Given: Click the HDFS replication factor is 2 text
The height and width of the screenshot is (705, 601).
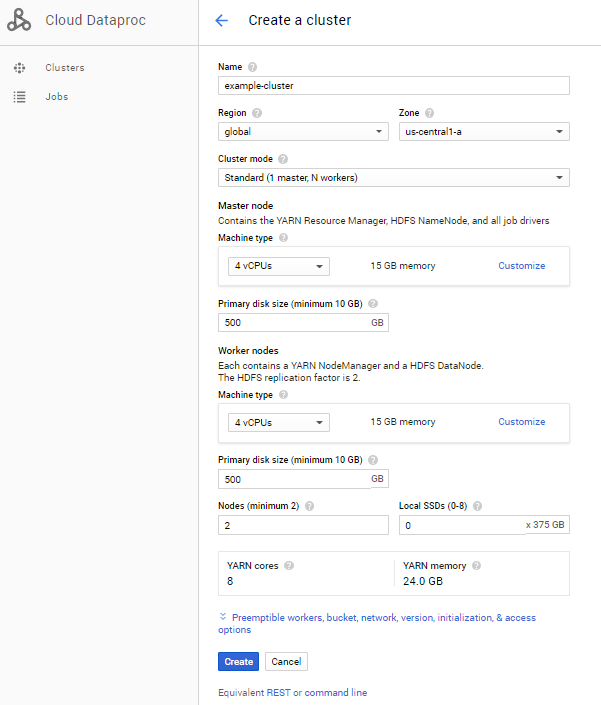Looking at the screenshot, I should [289, 378].
